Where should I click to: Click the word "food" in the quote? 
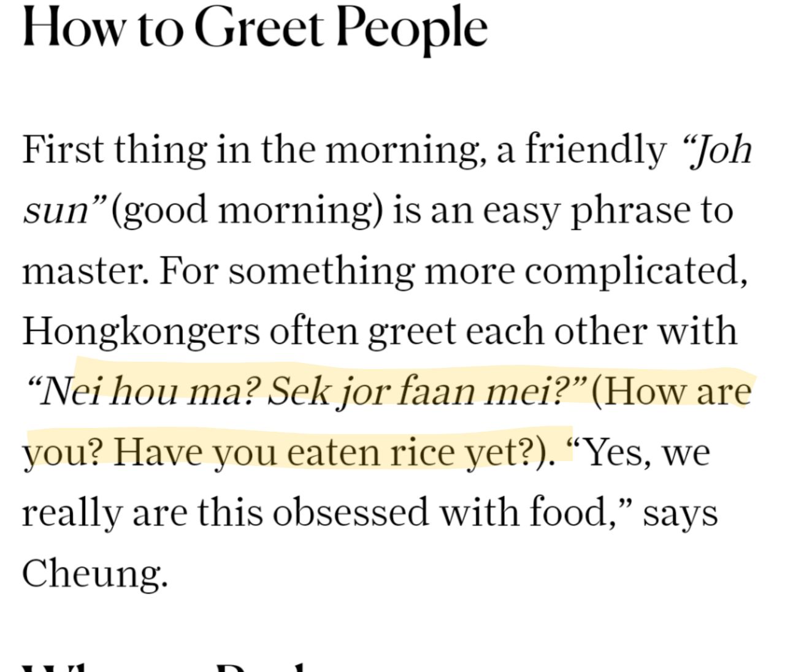point(568,513)
